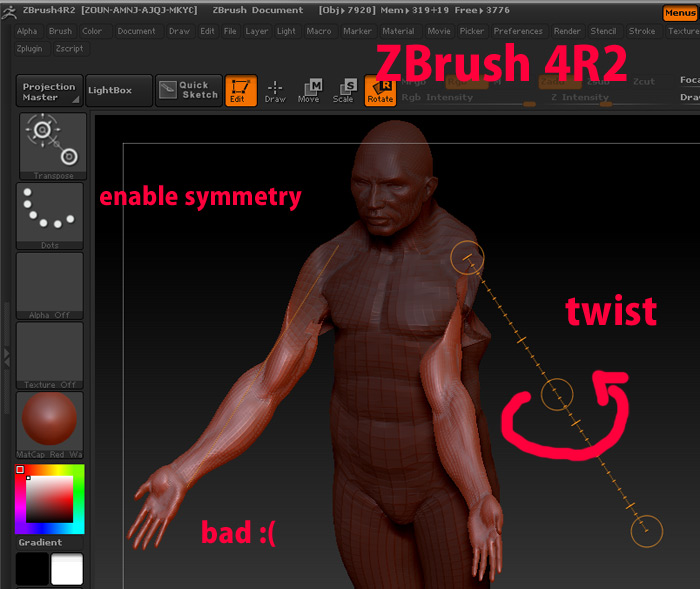Click the ZBrush logo icon
The height and width of the screenshot is (589, 700).
(x=9, y=12)
